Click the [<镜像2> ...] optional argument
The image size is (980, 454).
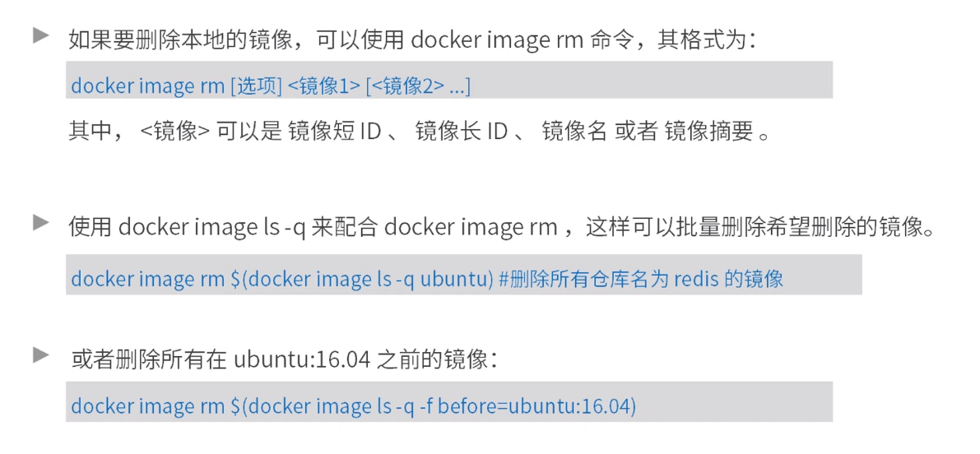pos(418,86)
